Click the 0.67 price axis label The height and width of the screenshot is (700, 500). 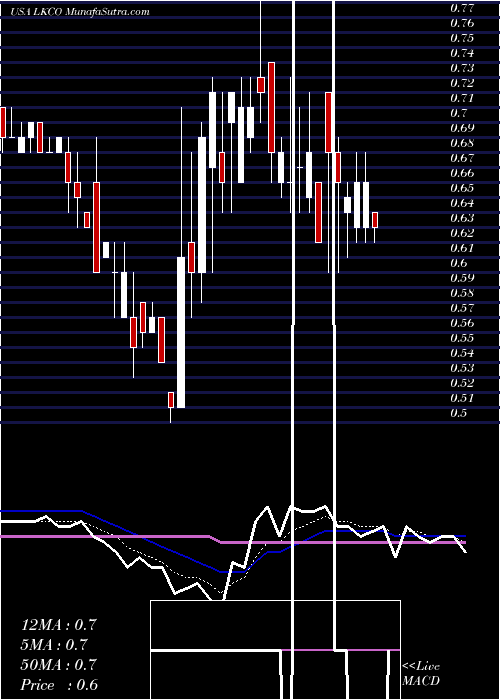(461, 158)
